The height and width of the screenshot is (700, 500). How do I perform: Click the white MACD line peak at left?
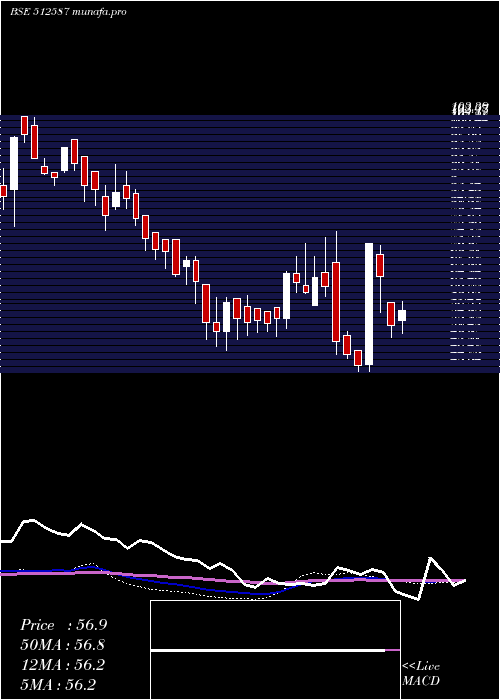pyautogui.click(x=30, y=521)
